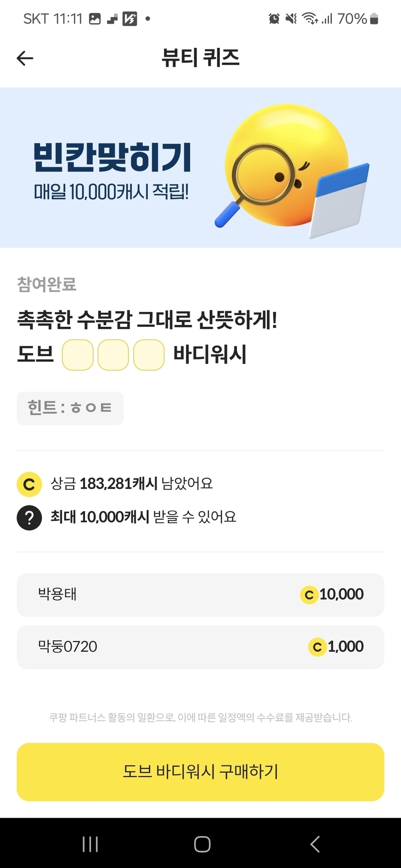Open Android recent apps button
Viewport: 401px width, 868px height.
click(90, 844)
